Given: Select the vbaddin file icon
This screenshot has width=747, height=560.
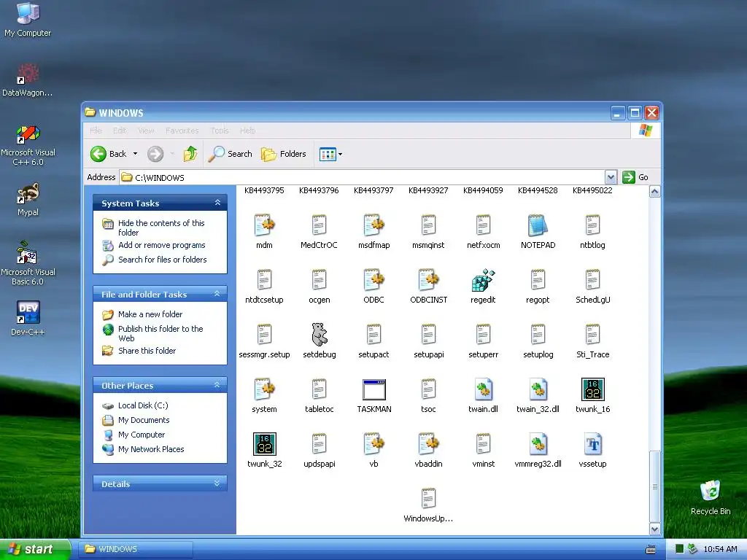Looking at the screenshot, I should pyautogui.click(x=428, y=444).
